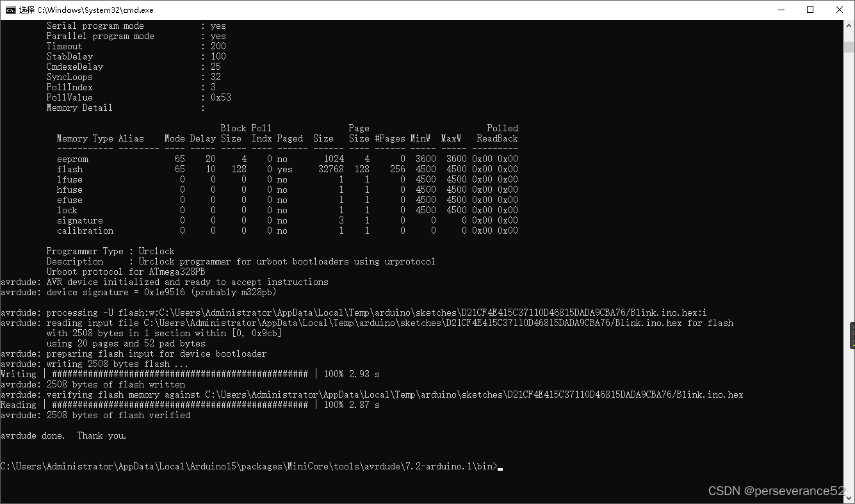The image size is (855, 504).
Task: Click the 'Programmer Type : Urclock' line
Action: click(x=110, y=251)
